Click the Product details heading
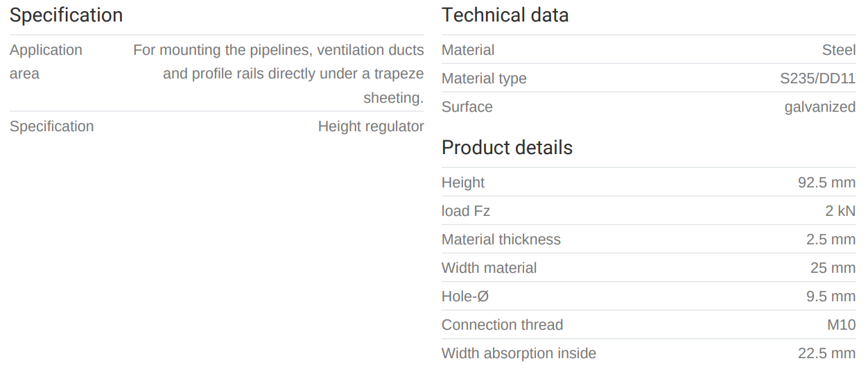The width and height of the screenshot is (868, 370). click(x=507, y=148)
